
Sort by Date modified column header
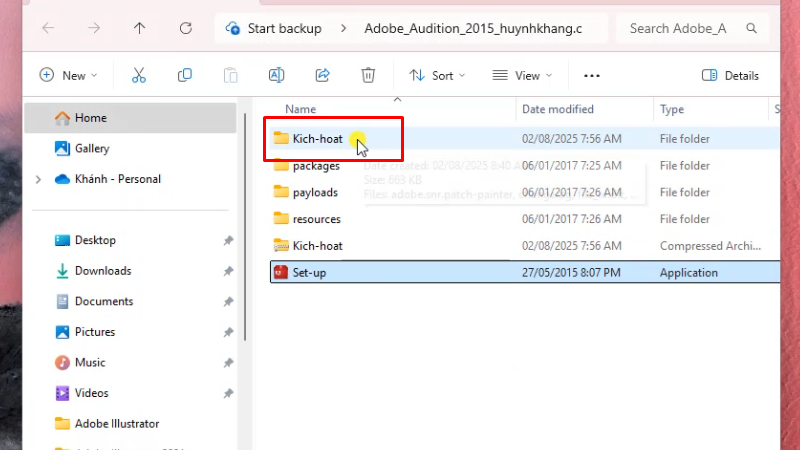coord(558,109)
